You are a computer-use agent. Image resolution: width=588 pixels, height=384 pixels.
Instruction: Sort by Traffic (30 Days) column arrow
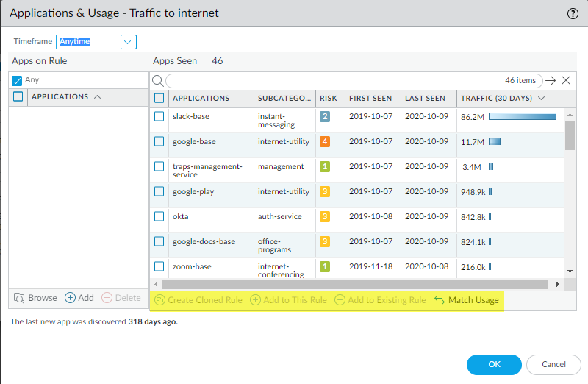pyautogui.click(x=542, y=99)
